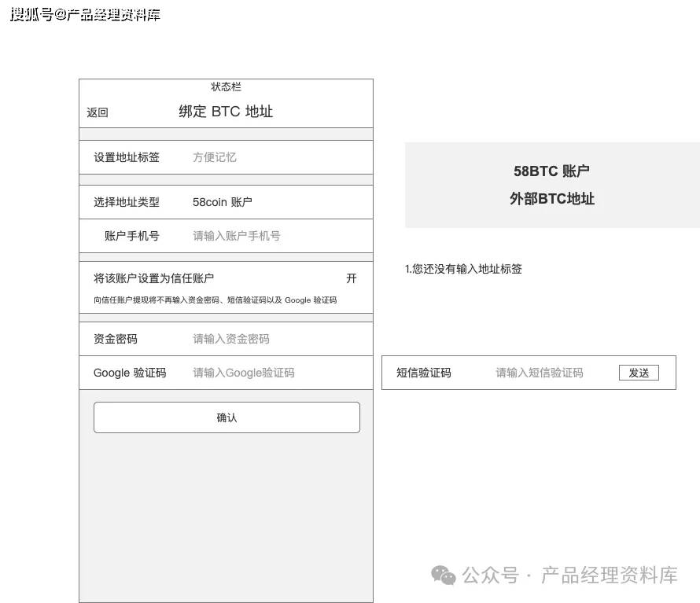This screenshot has width=700, height=603.
Task: Click the 公众号·产品经理资料库 watermark text
Action: (572, 576)
